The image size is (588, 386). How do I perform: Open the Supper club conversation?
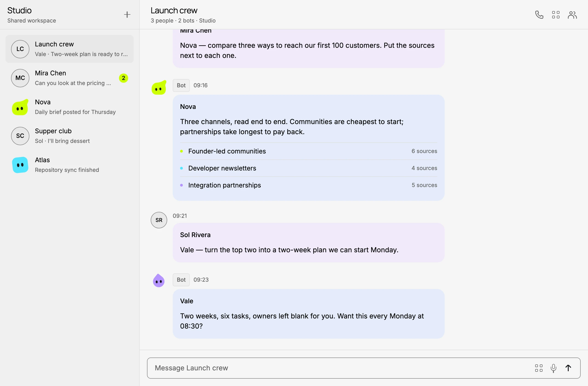[x=70, y=136]
